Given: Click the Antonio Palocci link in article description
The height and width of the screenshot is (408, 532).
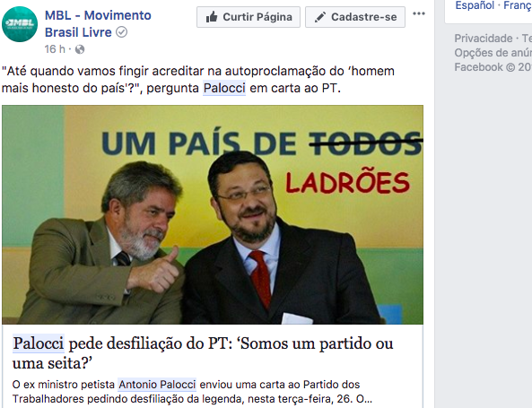Looking at the screenshot, I should tap(157, 385).
